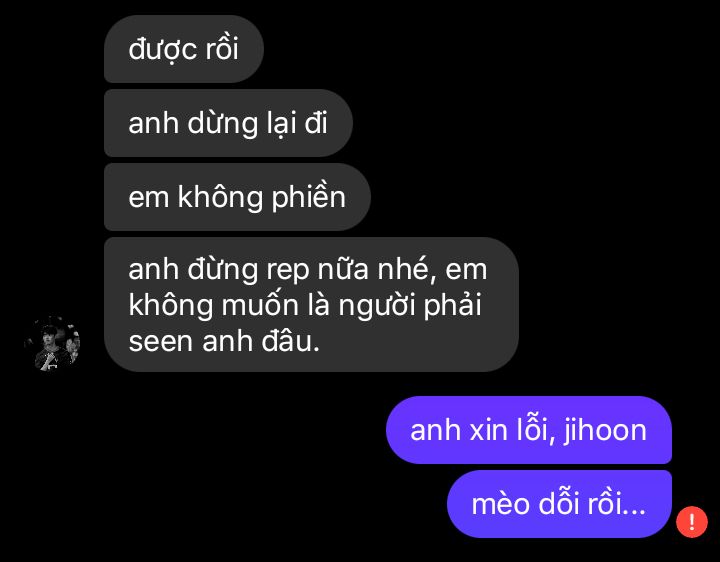Screen dimensions: 720x562
Task: Click the word "phiền" in the third gray message
Action: tap(309, 197)
